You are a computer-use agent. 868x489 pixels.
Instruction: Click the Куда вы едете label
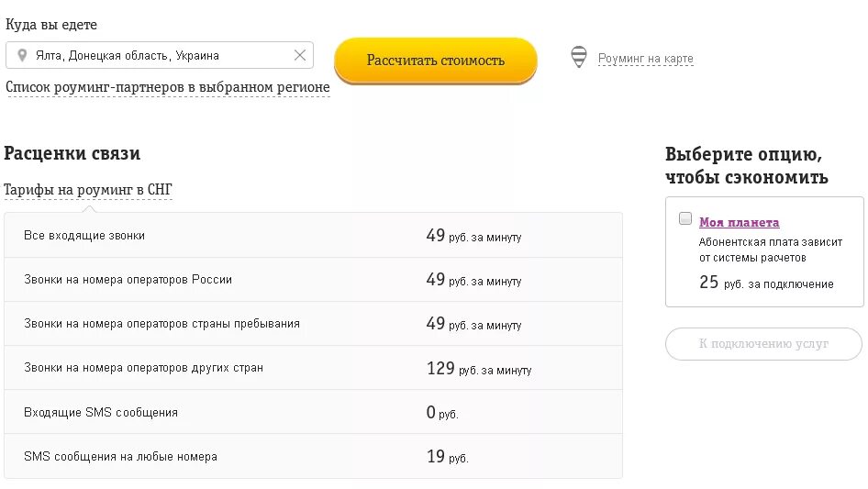[x=51, y=25]
